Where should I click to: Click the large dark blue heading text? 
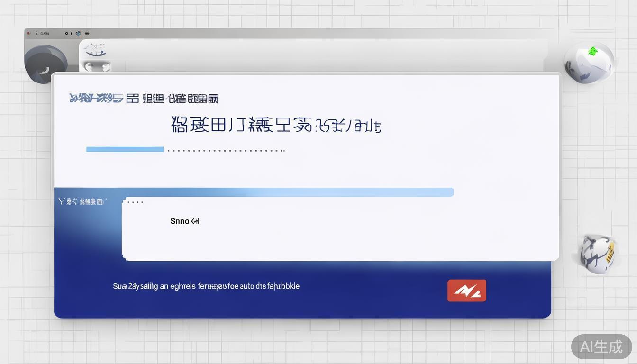(x=275, y=126)
